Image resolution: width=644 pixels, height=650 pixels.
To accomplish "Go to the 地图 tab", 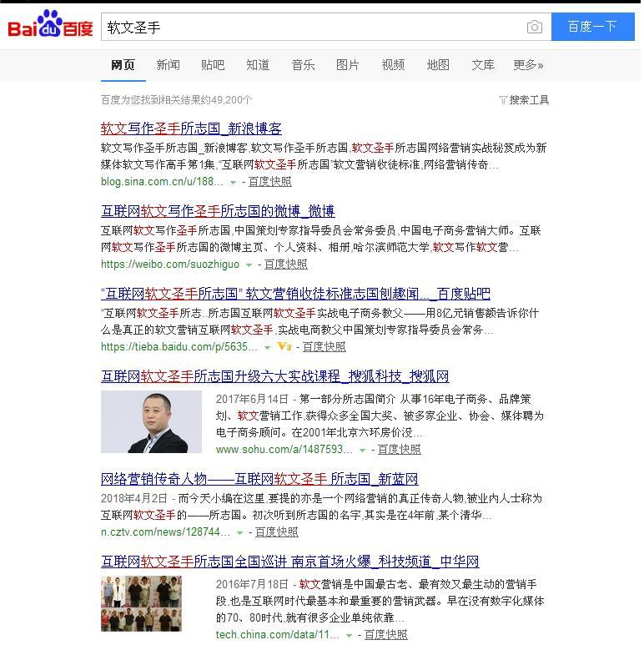I will point(438,65).
